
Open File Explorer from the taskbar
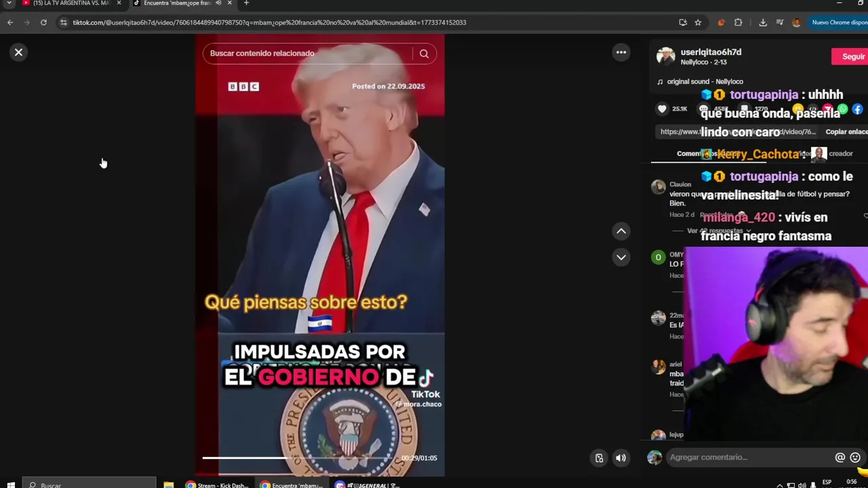[x=169, y=485]
